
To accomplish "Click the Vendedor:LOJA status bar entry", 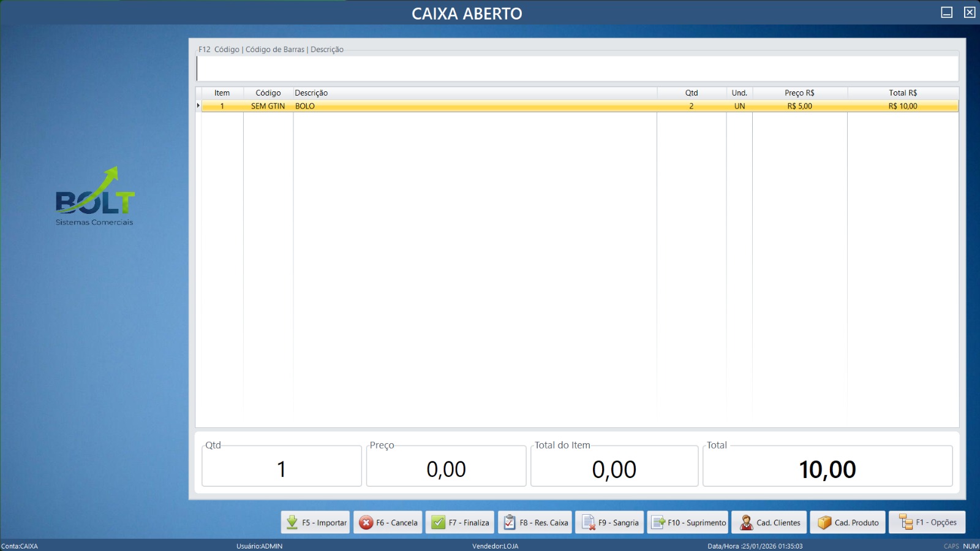I will tap(495, 546).
